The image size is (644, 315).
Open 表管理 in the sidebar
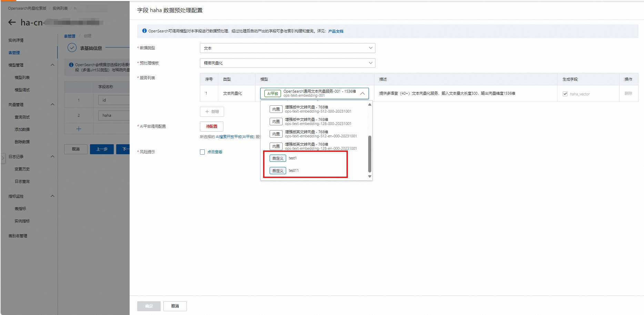[x=14, y=53]
